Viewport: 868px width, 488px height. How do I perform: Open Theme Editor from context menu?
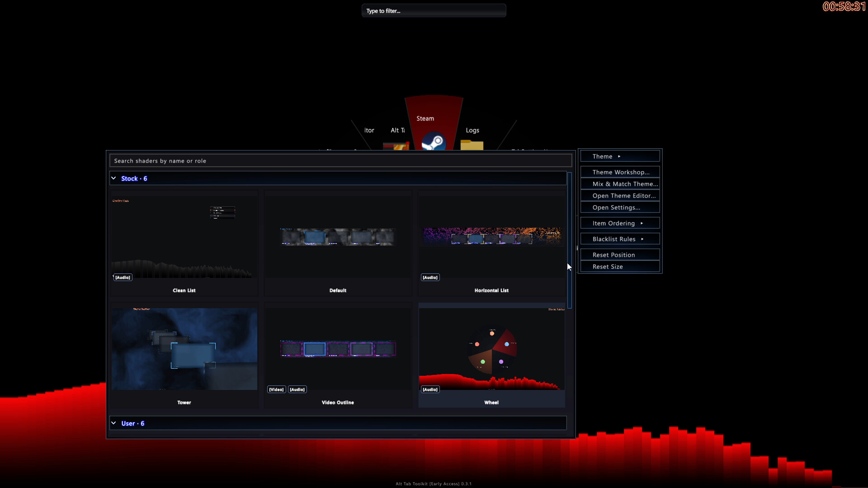[620, 196]
